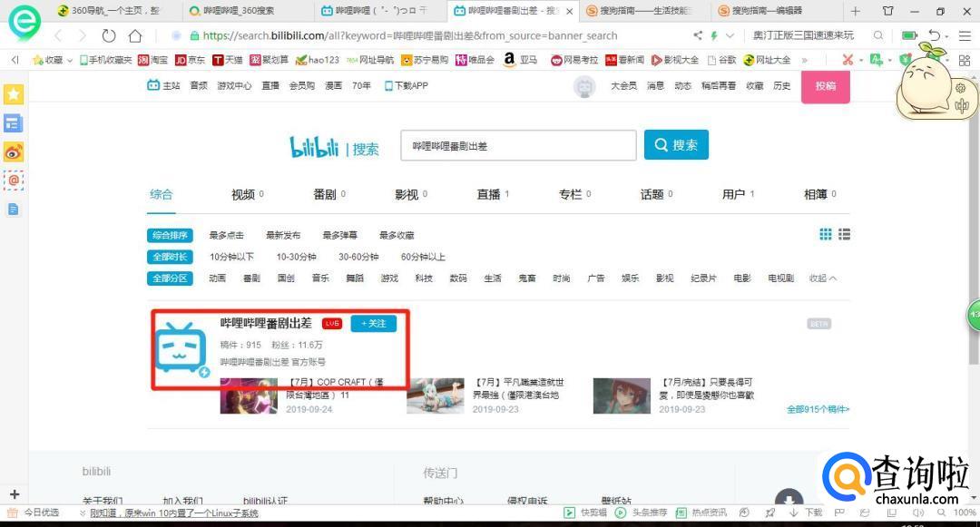The image size is (980, 527).
Task: Open the sidebar document icon
Action: [x=13, y=210]
